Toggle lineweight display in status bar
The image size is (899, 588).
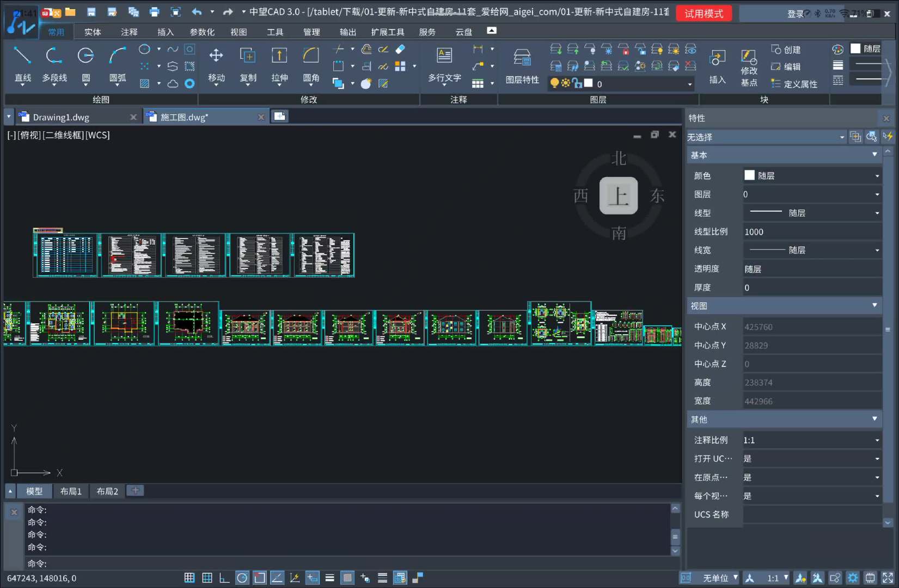click(x=329, y=578)
